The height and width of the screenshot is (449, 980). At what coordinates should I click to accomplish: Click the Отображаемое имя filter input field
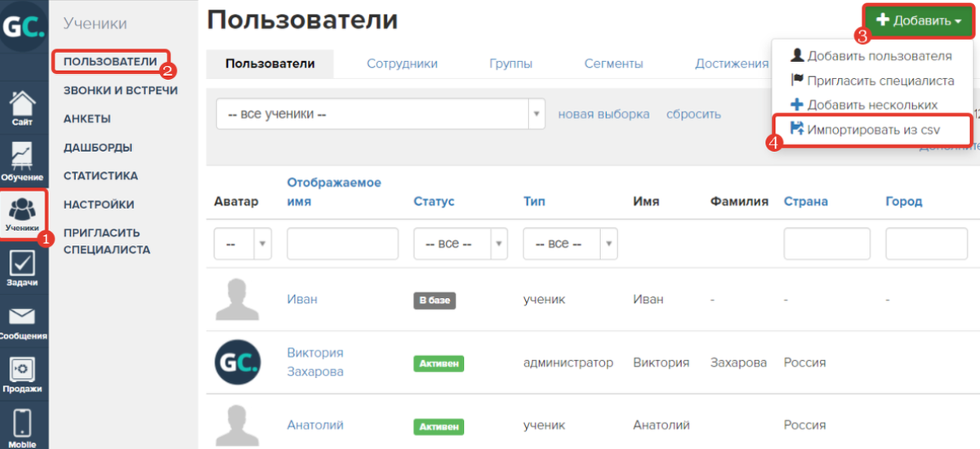click(342, 243)
